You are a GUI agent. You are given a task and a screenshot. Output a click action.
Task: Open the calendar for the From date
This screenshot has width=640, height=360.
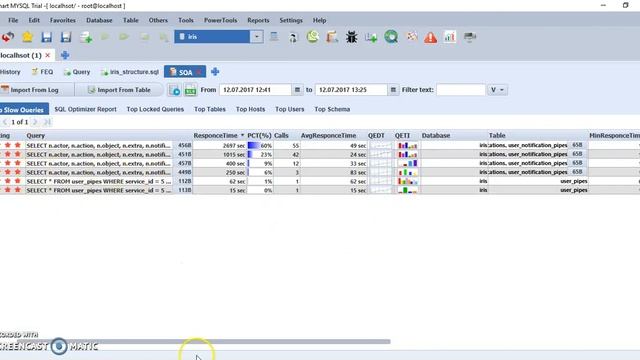tap(297, 90)
